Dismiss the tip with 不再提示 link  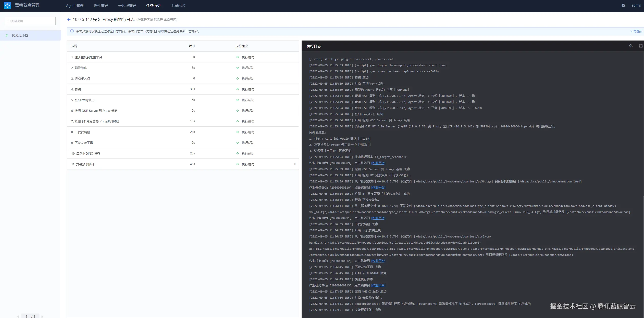[x=636, y=31]
